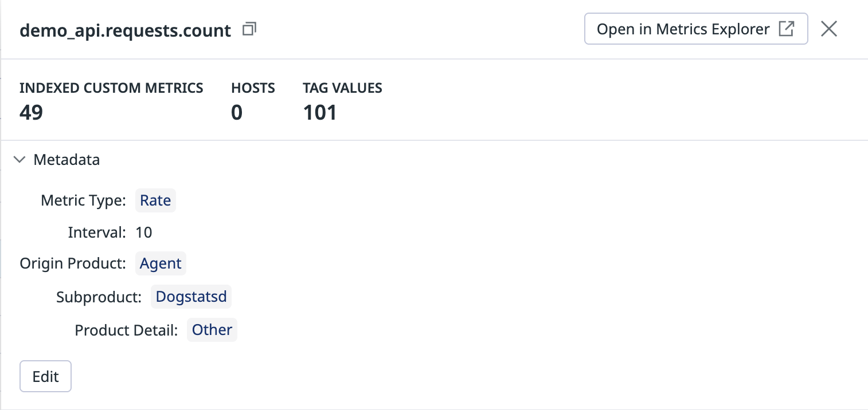Copy the demo_api.requests.count metric name
The image size is (868, 410).
[249, 29]
